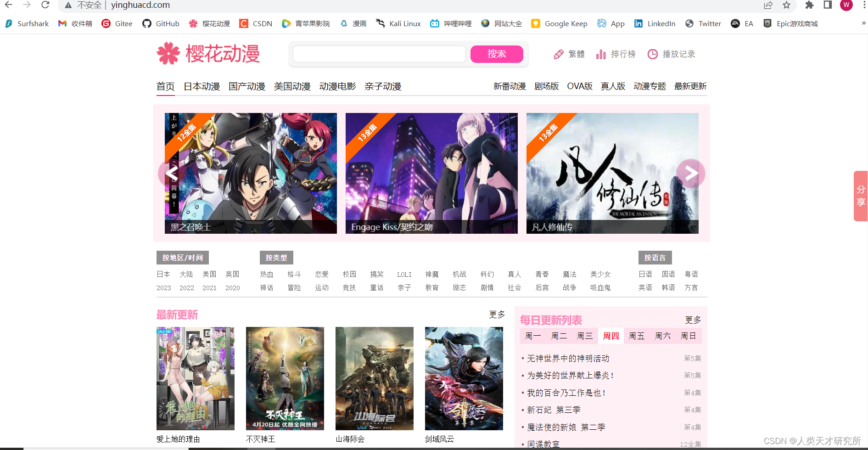868x450 pixels.
Task: Select the 国产动漫 nav tab
Action: click(247, 86)
